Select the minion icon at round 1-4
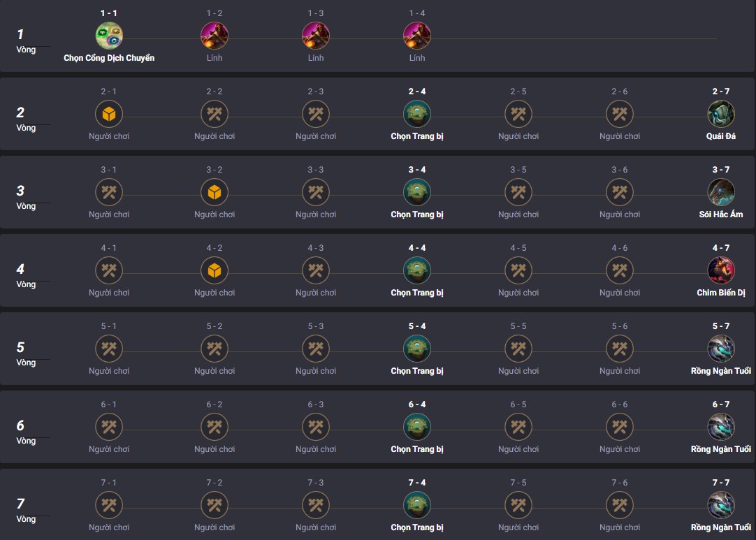 click(x=417, y=36)
